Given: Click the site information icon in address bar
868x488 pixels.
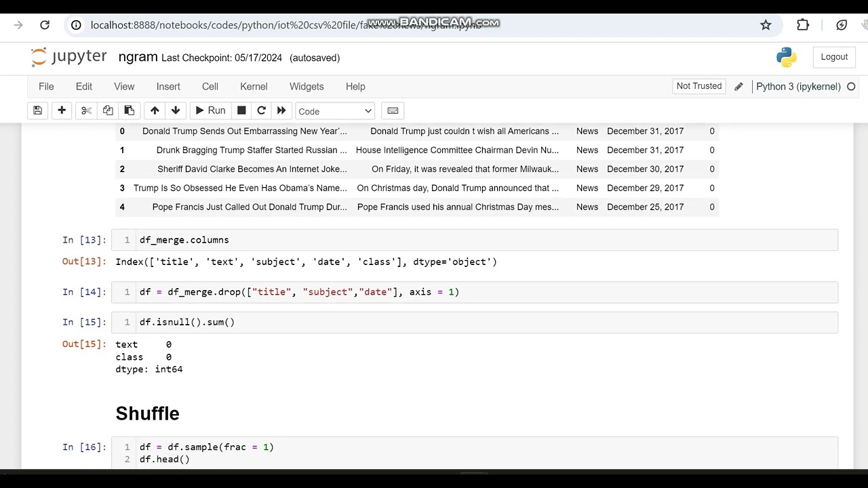Looking at the screenshot, I should (x=77, y=25).
